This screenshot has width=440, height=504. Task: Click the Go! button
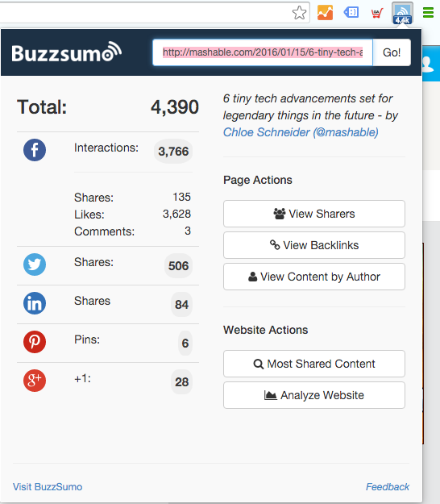pos(392,52)
